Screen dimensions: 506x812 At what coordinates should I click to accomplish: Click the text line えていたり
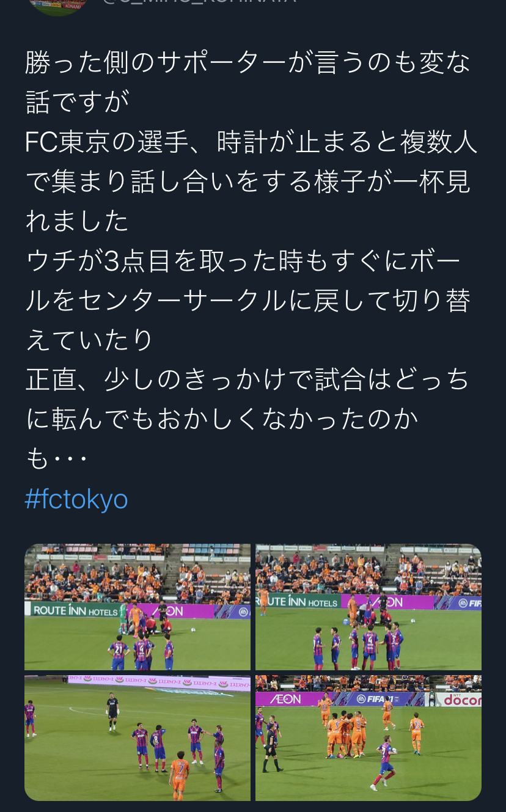(x=90, y=340)
